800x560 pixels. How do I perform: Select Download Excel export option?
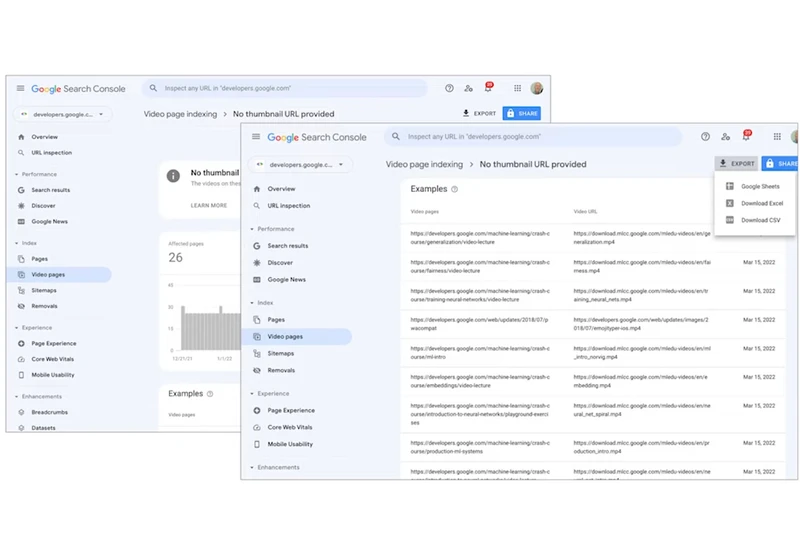click(755, 203)
